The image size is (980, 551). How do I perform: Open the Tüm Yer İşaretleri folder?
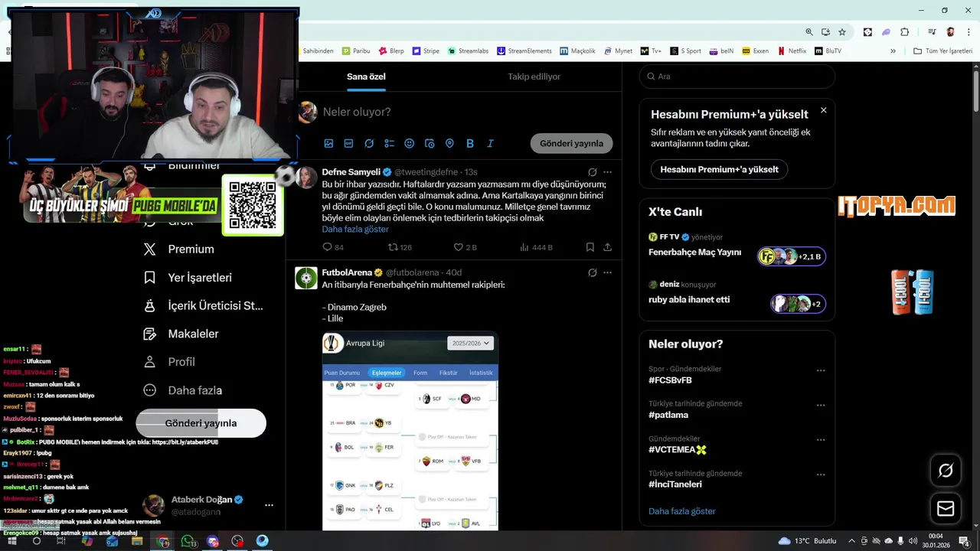pyautogui.click(x=943, y=51)
